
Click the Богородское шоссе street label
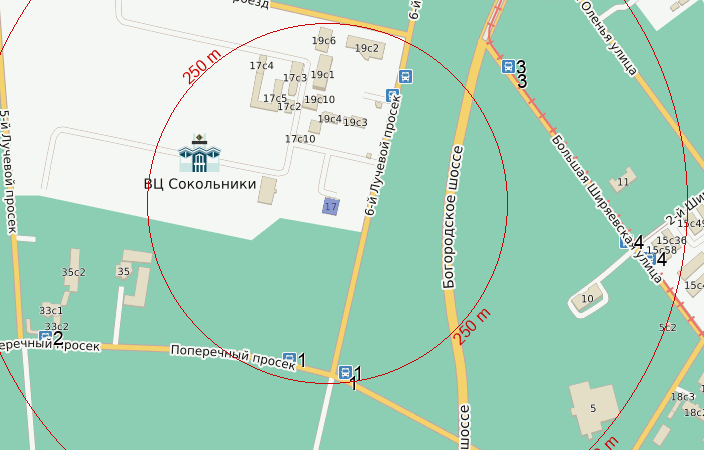point(452,217)
